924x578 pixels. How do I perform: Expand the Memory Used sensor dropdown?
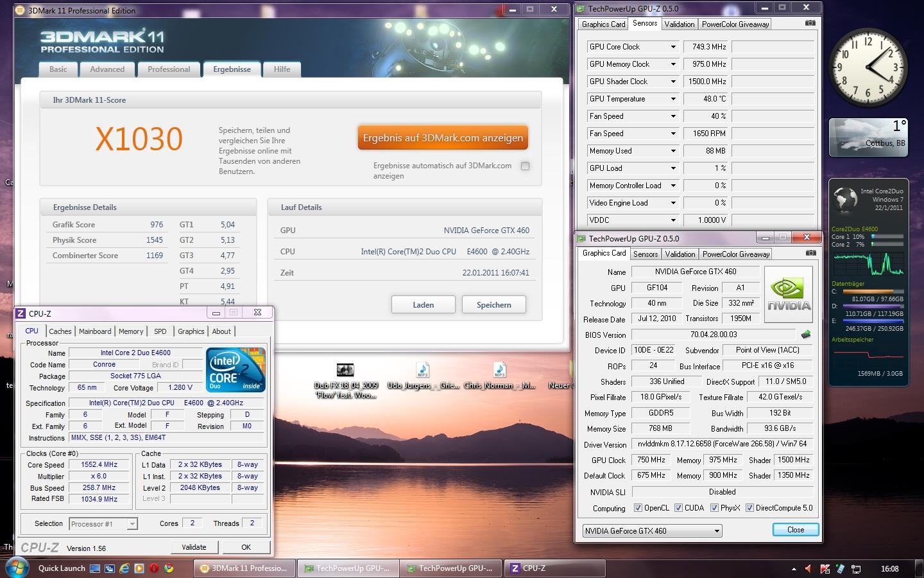click(673, 151)
